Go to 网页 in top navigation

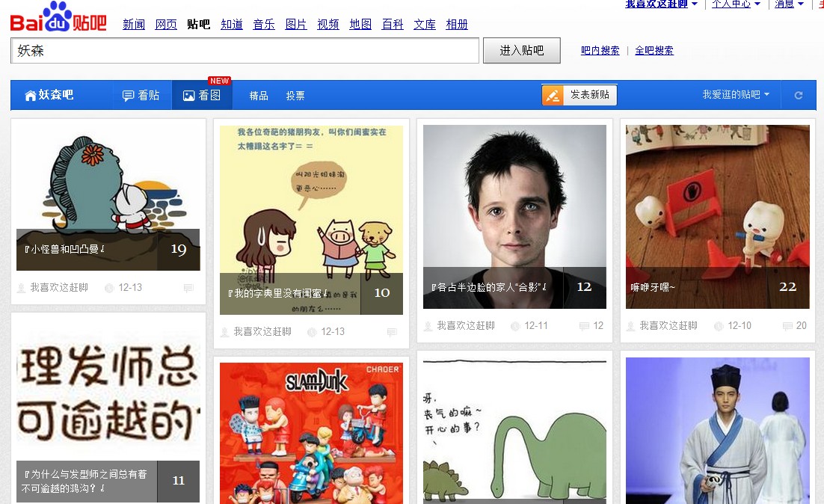coord(166,24)
